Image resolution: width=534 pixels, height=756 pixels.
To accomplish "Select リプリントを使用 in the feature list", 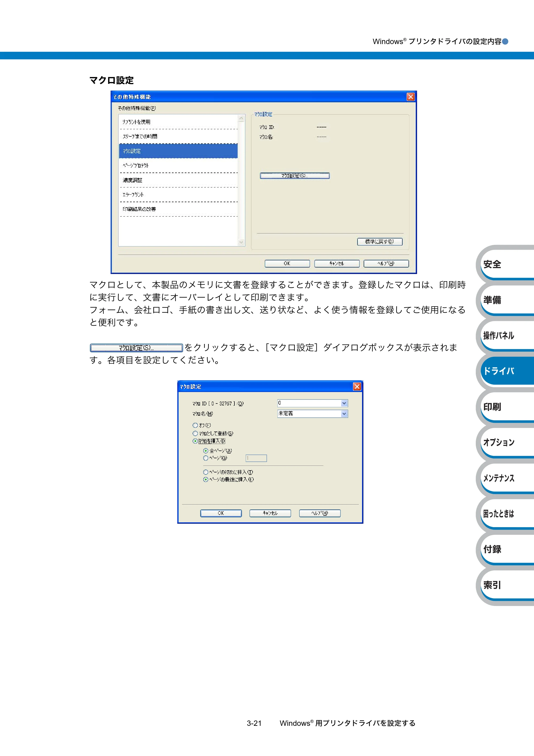I will (x=178, y=122).
